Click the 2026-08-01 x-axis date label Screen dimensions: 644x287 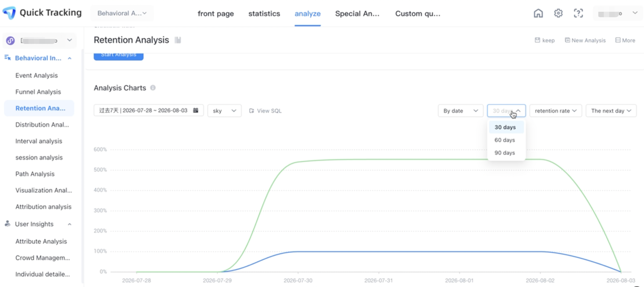[x=459, y=280]
